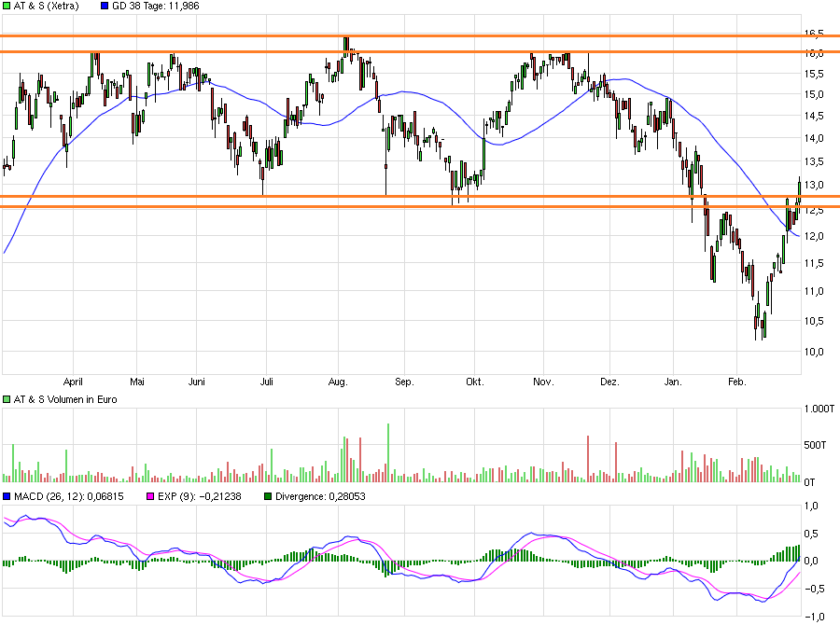840x625 pixels.
Task: Click the MACD axis value 1,0
Action: 812,507
